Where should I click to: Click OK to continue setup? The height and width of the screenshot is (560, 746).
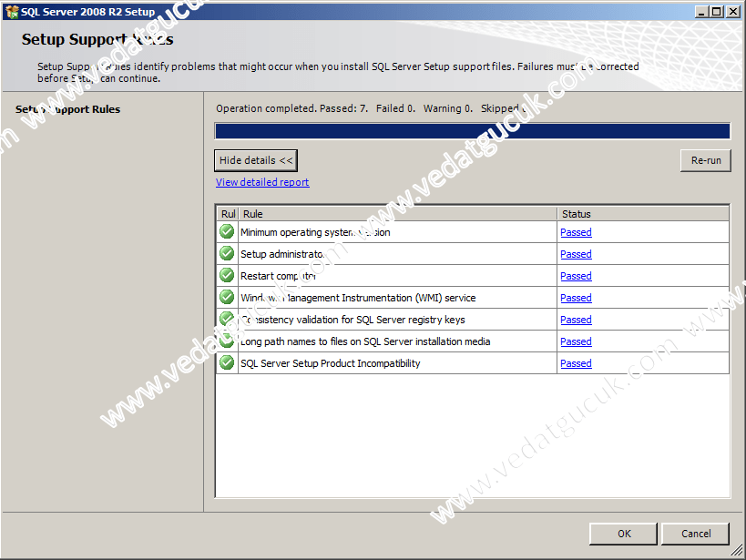tap(623, 534)
